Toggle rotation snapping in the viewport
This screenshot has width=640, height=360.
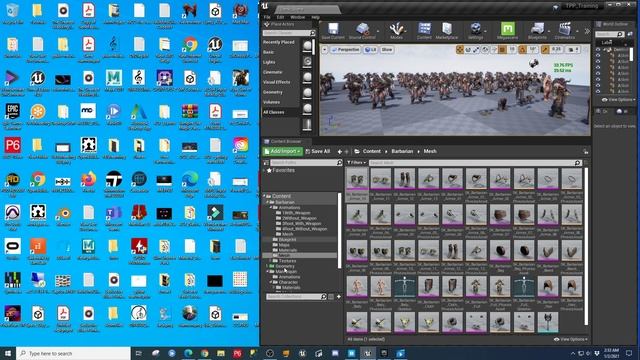click(x=522, y=49)
